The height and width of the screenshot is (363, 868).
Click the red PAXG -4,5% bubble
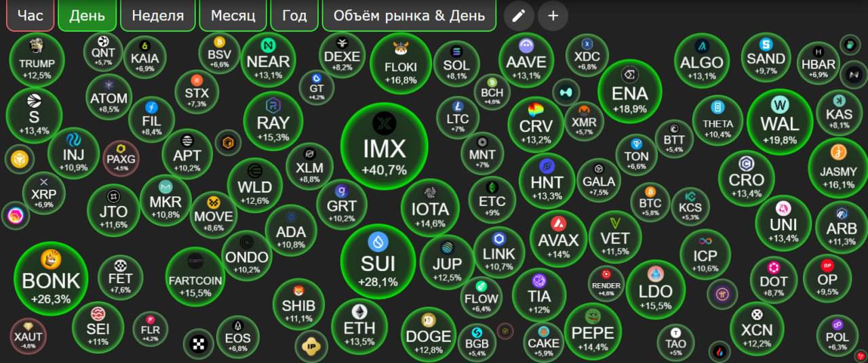(121, 158)
